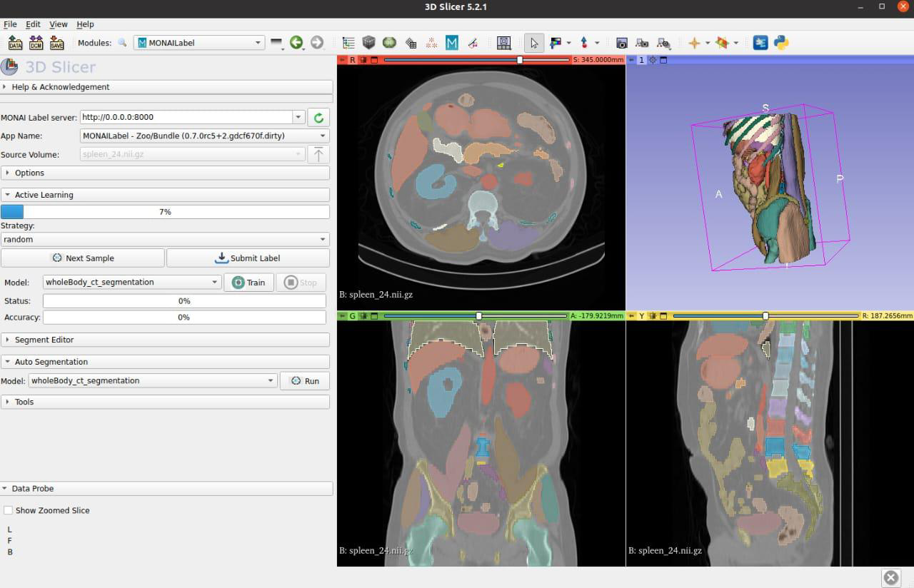Screen dimensions: 914x588
Task: Expand the Segment Editor section
Action: (x=165, y=340)
